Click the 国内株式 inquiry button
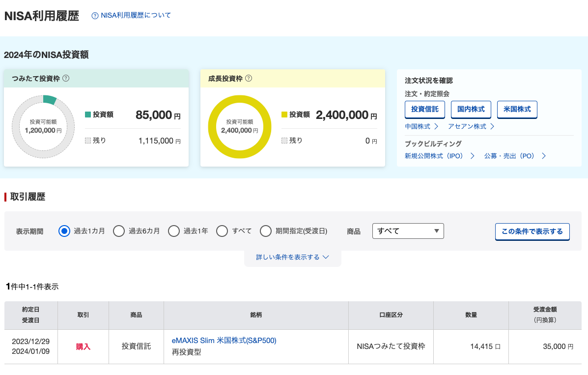Screen dimensions: 588x375 coord(470,109)
